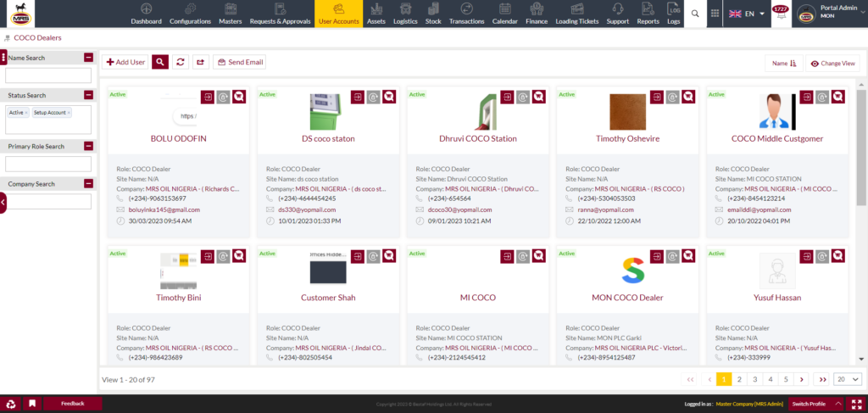Viewport: 868px width, 413px height.
Task: Click login-as icon on Timothy Bini card
Action: 208,256
